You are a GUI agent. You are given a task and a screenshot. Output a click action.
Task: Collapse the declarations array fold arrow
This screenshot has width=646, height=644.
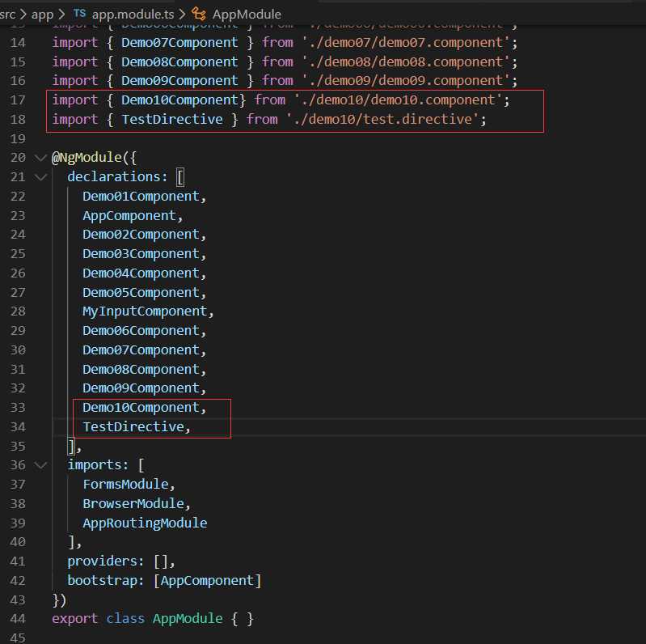(40, 177)
